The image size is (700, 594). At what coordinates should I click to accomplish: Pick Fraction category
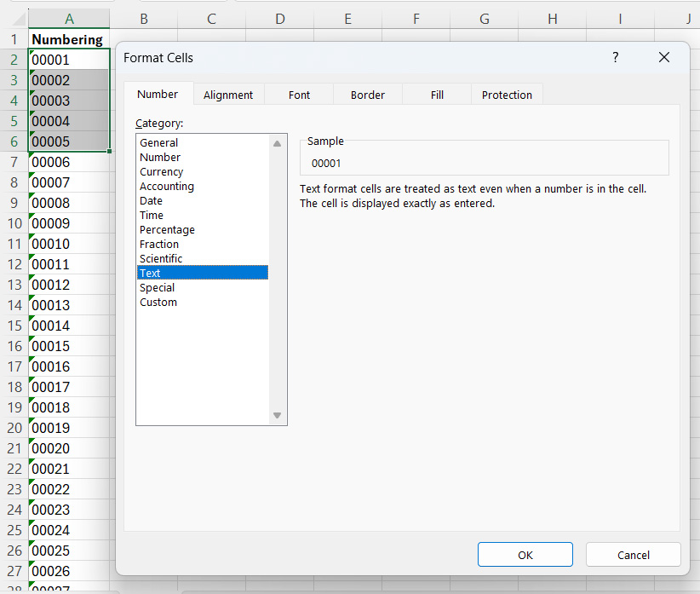(x=203, y=244)
